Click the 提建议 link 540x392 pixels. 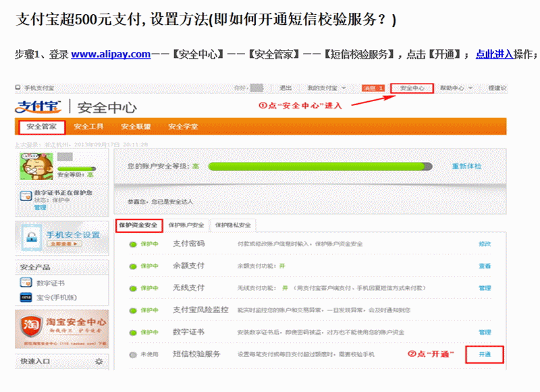497,88
